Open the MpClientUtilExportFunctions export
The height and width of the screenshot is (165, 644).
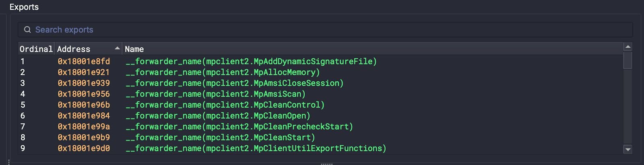(x=256, y=148)
